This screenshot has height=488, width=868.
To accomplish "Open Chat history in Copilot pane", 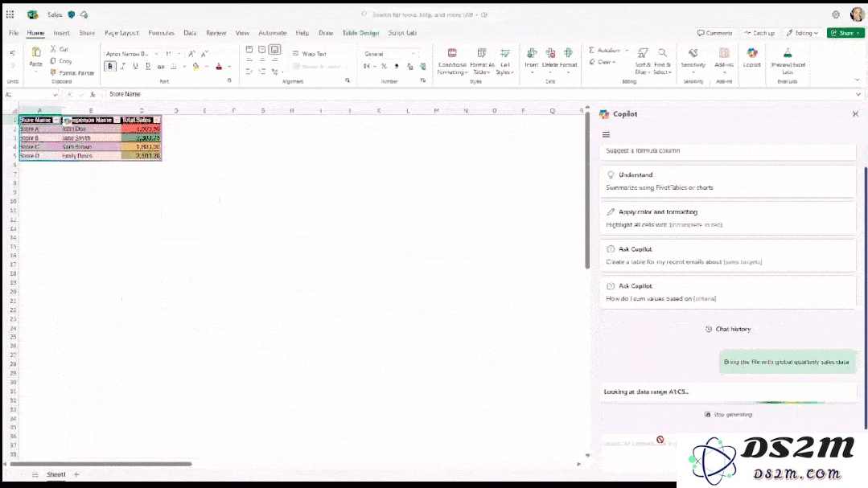I will click(728, 329).
